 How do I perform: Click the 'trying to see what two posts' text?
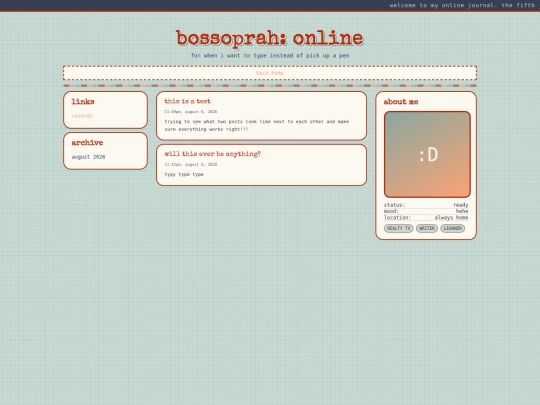pos(257,125)
